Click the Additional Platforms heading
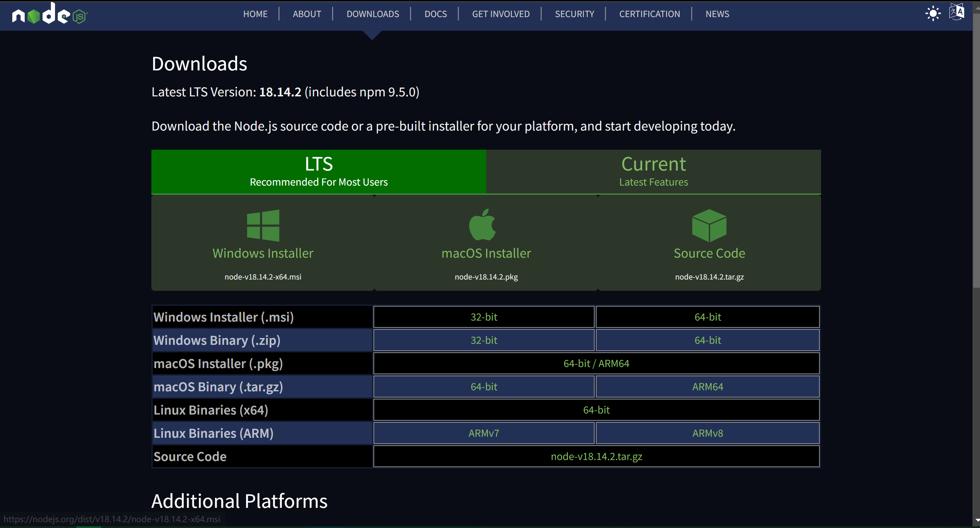 (239, 501)
